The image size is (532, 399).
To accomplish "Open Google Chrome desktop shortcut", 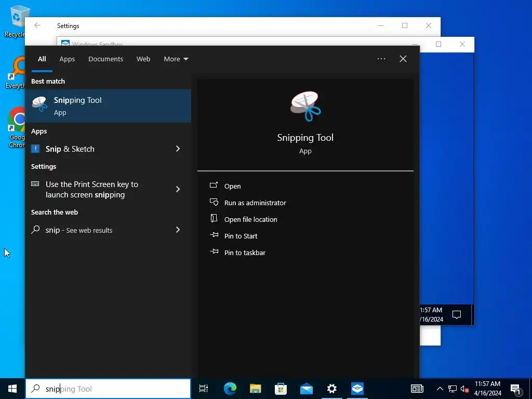I will click(17, 128).
